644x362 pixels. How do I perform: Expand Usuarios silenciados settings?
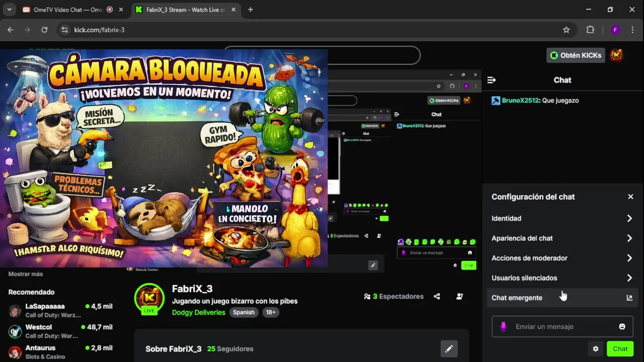pos(562,278)
